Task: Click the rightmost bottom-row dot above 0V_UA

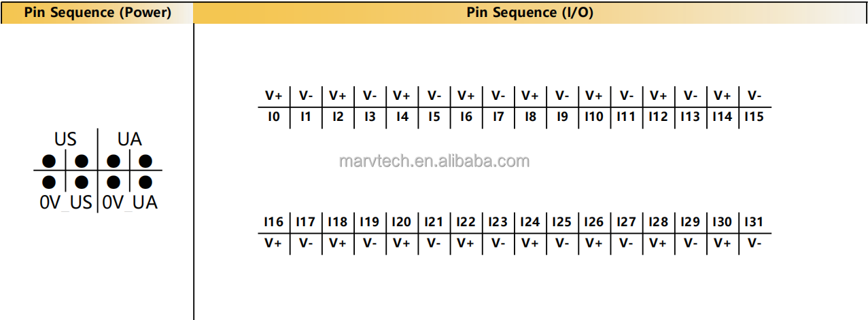Action: (x=145, y=182)
